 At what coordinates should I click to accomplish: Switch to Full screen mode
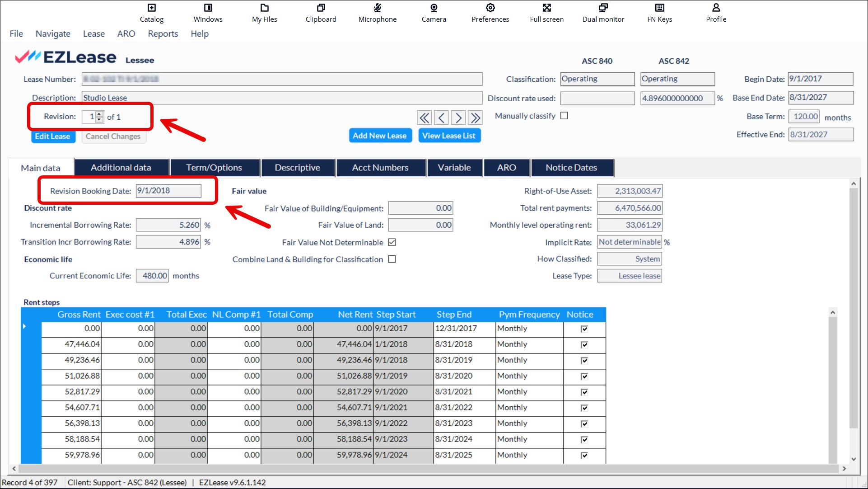(546, 13)
